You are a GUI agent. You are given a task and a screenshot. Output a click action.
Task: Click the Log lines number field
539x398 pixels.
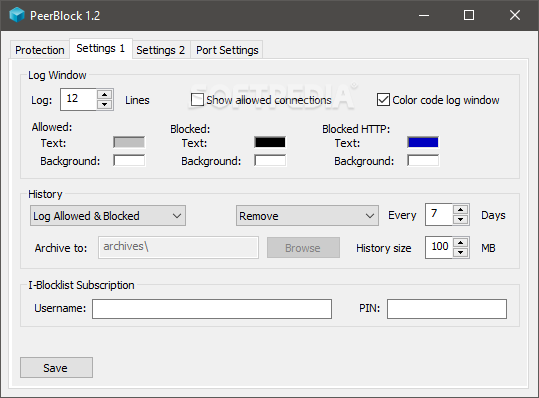tap(79, 99)
